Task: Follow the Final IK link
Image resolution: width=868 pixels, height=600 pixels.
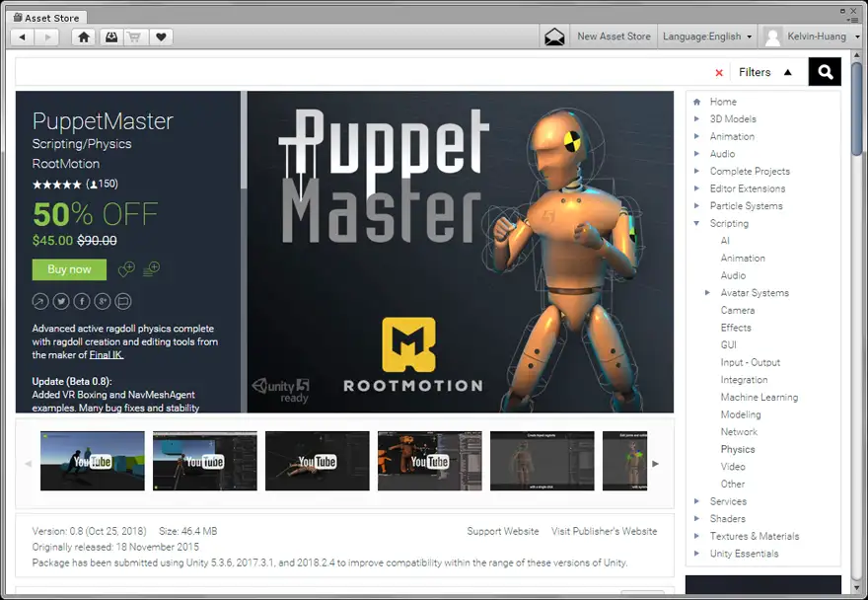Action: point(107,355)
